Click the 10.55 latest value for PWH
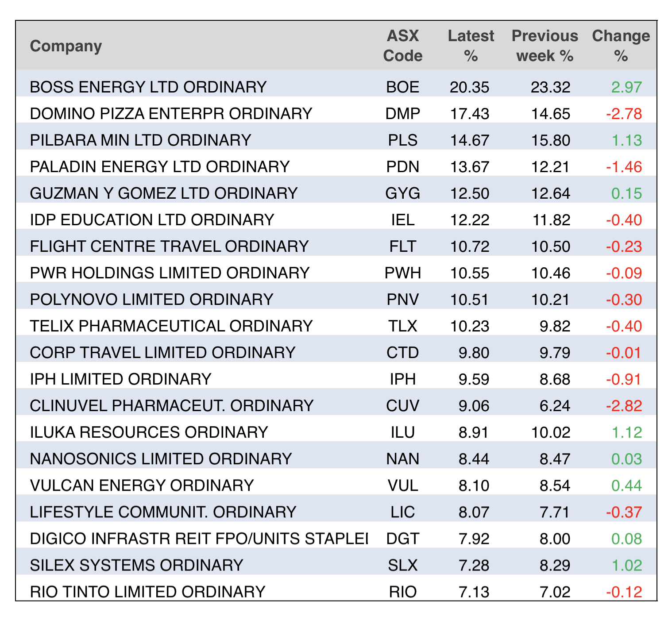 pyautogui.click(x=470, y=273)
